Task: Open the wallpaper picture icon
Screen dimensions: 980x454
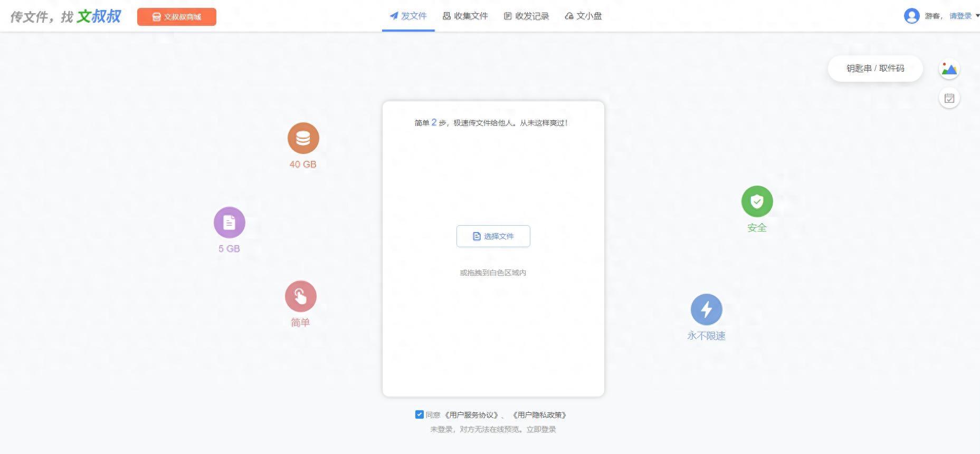Action: click(949, 69)
